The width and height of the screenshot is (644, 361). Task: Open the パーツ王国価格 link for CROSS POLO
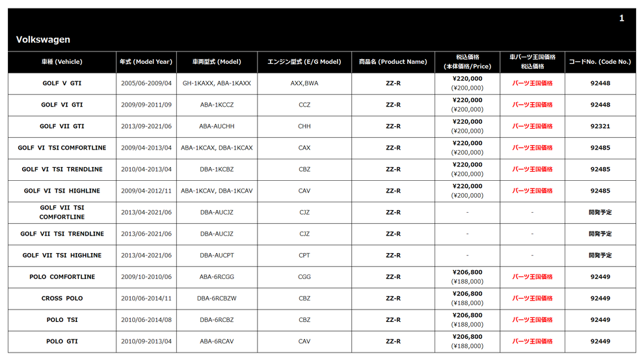[x=532, y=299]
